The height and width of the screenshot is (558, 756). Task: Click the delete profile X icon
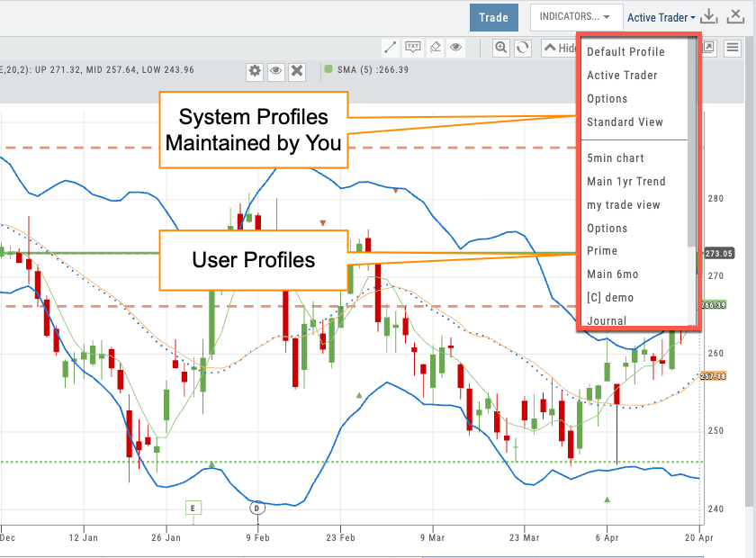(734, 17)
